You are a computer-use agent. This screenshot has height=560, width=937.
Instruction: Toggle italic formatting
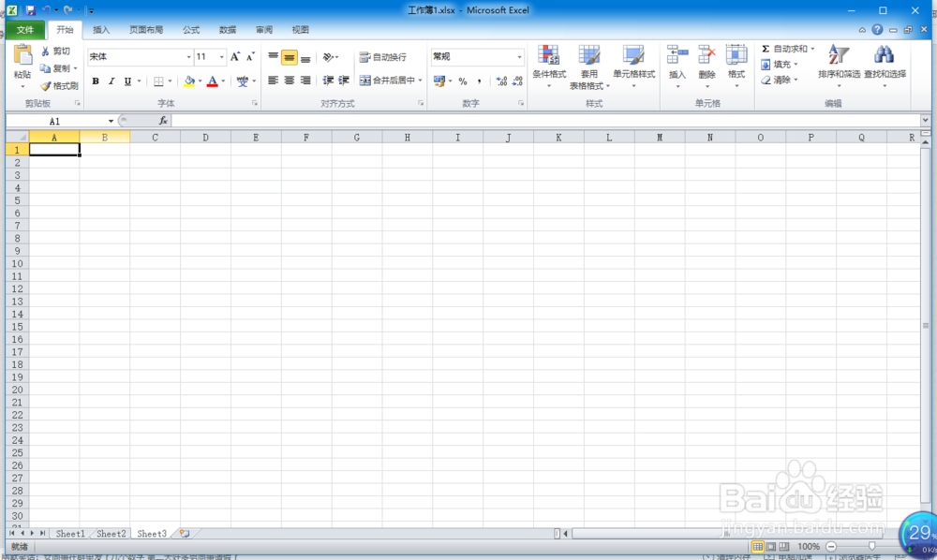click(112, 81)
